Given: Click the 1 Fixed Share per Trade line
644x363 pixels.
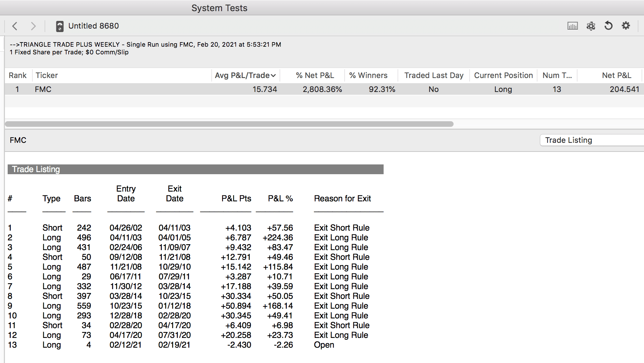Looking at the screenshot, I should tap(69, 52).
